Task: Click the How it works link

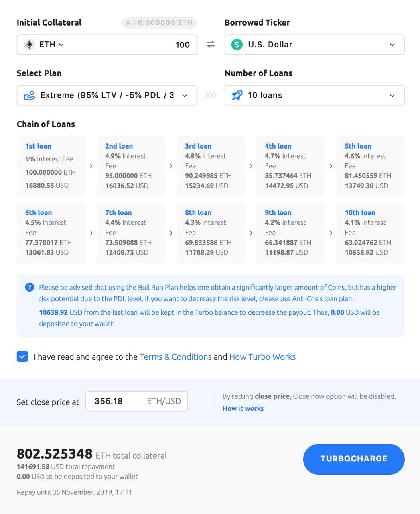Action: [243, 408]
